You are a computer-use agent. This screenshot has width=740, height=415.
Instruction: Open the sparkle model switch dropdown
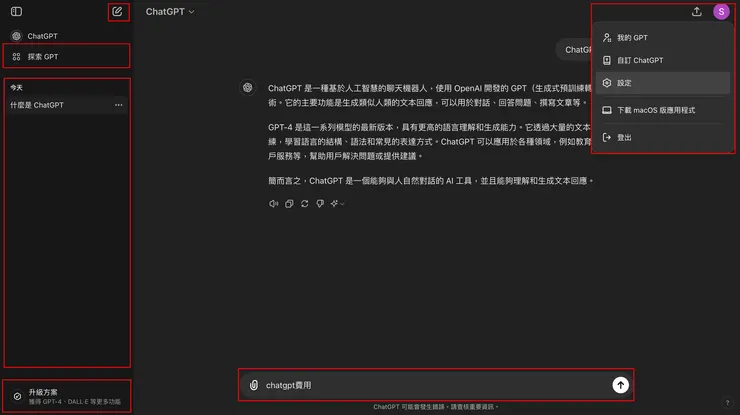[x=337, y=203]
